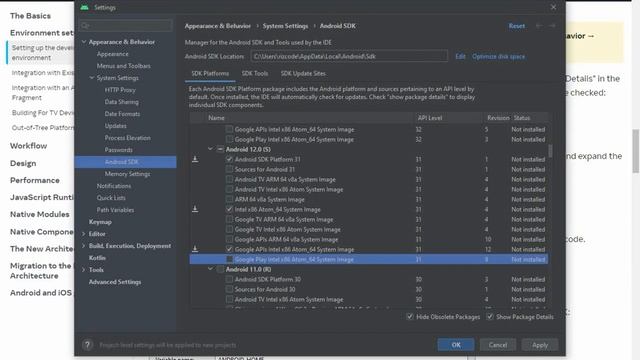This screenshot has width=640, height=360.
Task: Open Performance in docs sidebar
Action: point(35,180)
